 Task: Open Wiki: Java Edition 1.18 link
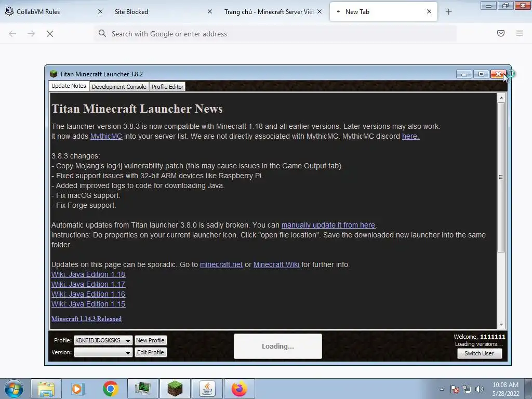click(x=88, y=274)
